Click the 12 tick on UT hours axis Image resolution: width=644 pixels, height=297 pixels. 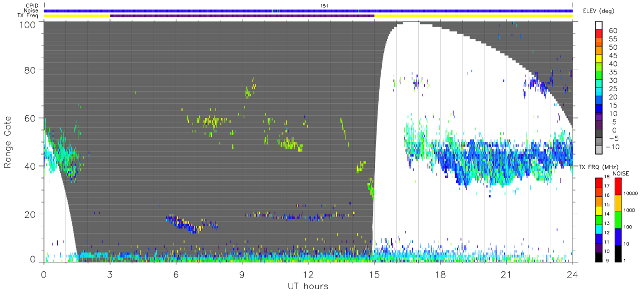tap(308, 274)
